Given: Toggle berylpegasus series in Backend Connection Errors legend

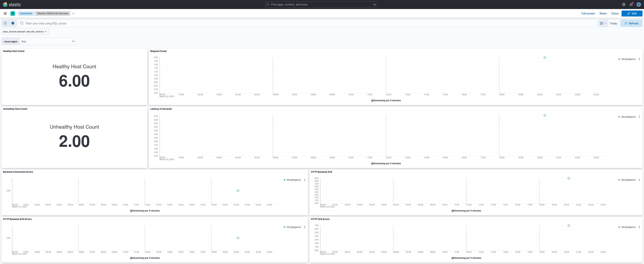Looking at the screenshot, I should (x=294, y=180).
